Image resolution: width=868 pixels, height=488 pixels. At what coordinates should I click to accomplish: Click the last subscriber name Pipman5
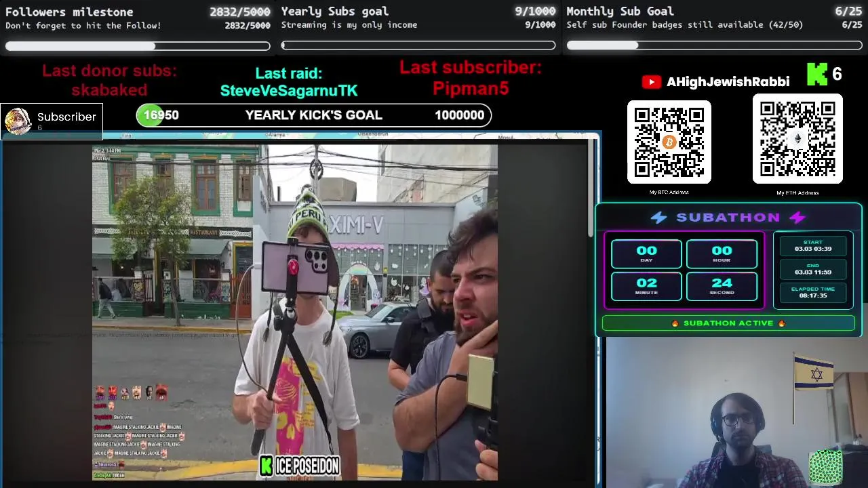tap(471, 88)
